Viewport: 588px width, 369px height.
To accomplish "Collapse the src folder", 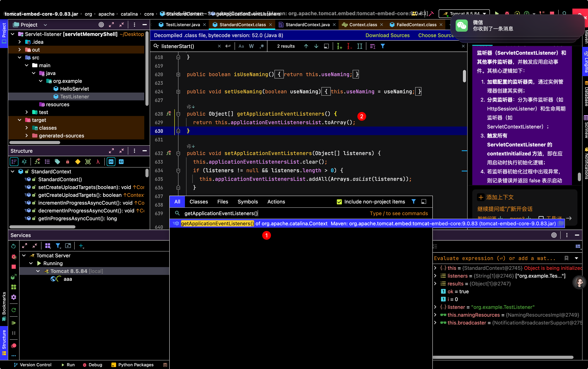I will 20,58.
